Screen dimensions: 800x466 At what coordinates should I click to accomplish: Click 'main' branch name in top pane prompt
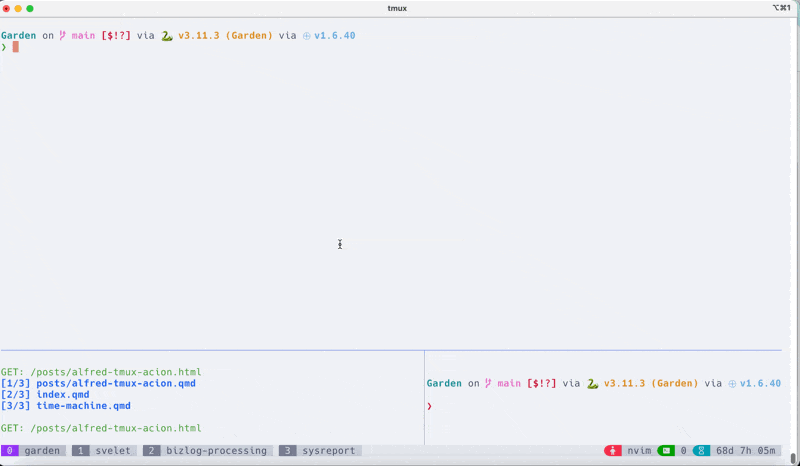[x=83, y=36]
